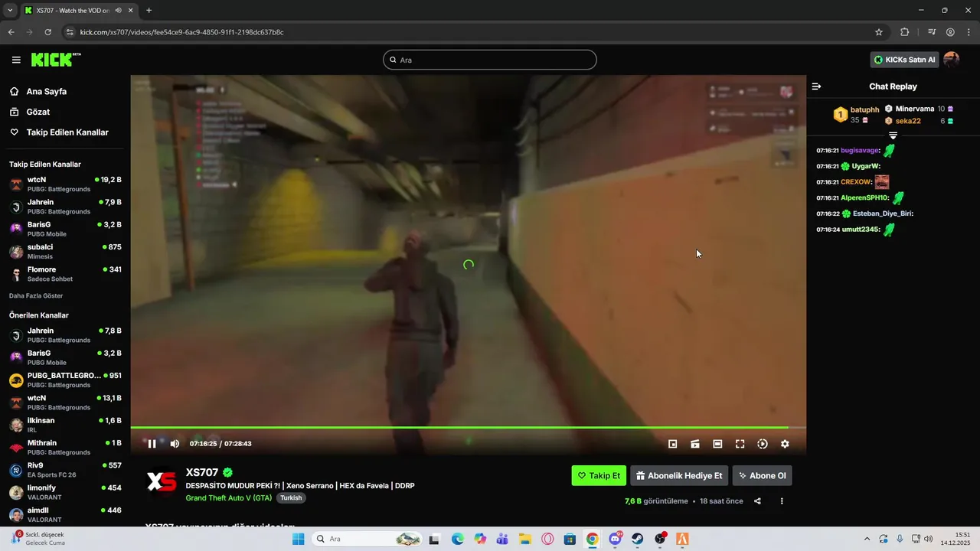Image resolution: width=980 pixels, height=551 pixels.
Task: Enter fullscreen mode in player
Action: pos(740,444)
